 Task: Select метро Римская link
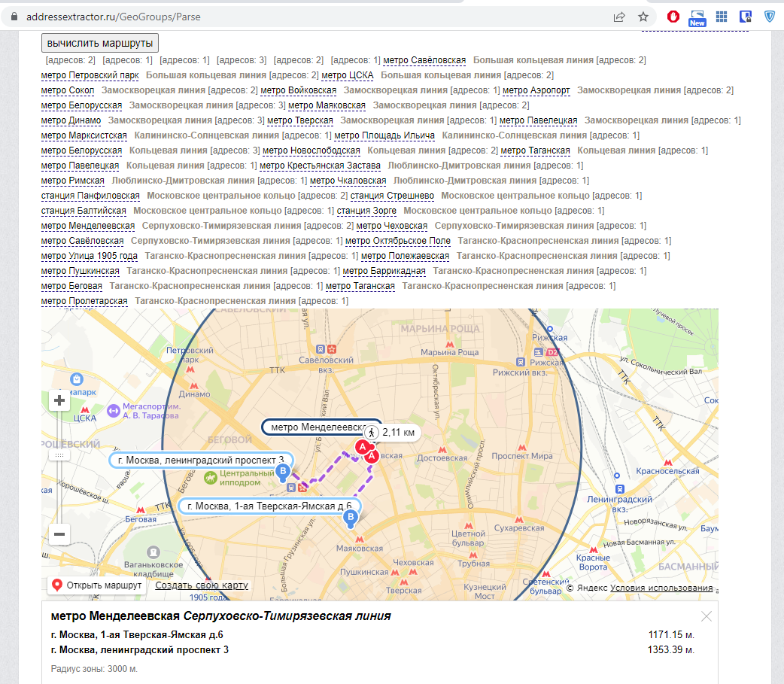(x=72, y=181)
